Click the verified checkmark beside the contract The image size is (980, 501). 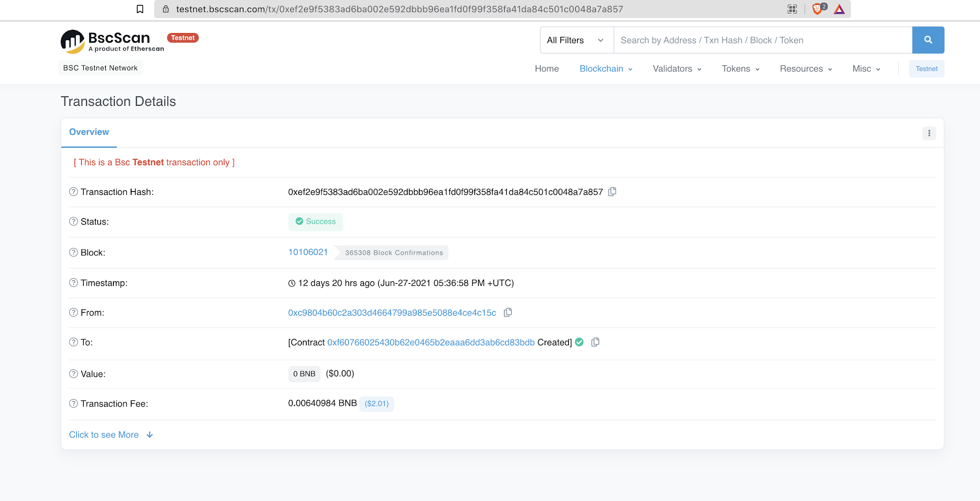point(579,342)
